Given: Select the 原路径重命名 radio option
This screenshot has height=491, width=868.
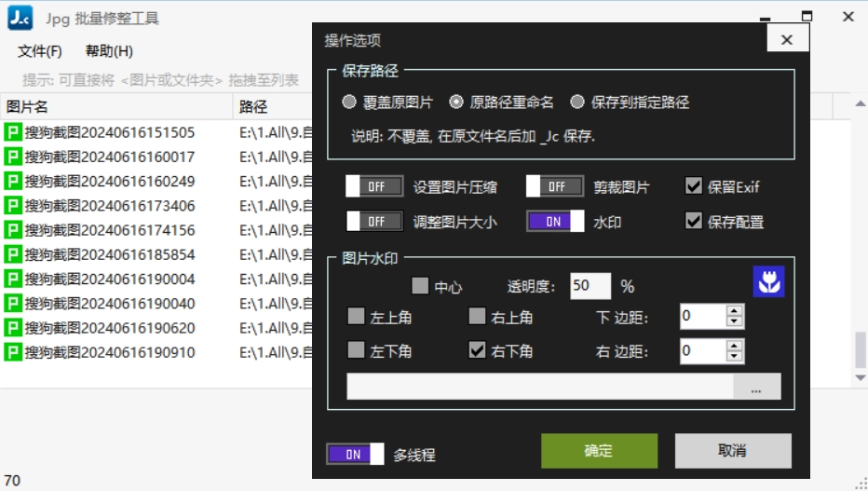Looking at the screenshot, I should [456, 102].
